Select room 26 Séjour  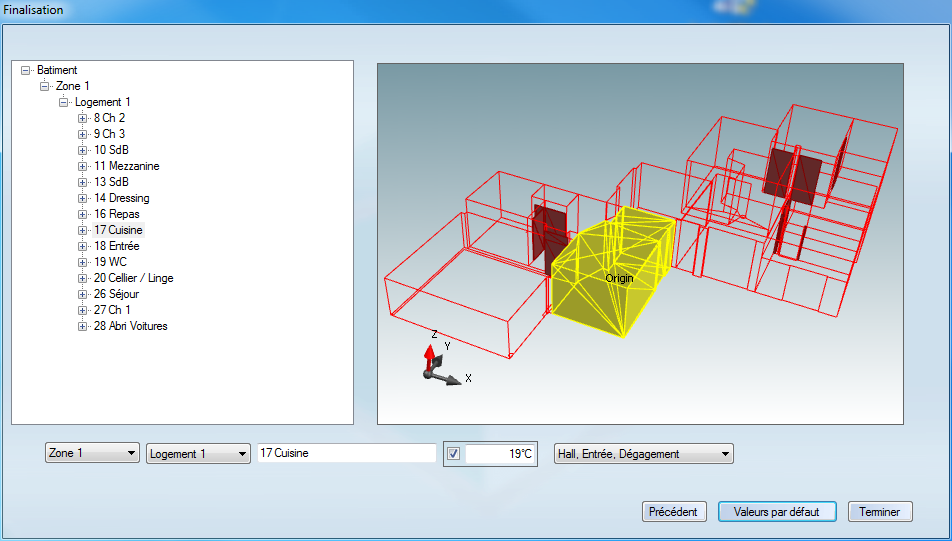tap(117, 294)
